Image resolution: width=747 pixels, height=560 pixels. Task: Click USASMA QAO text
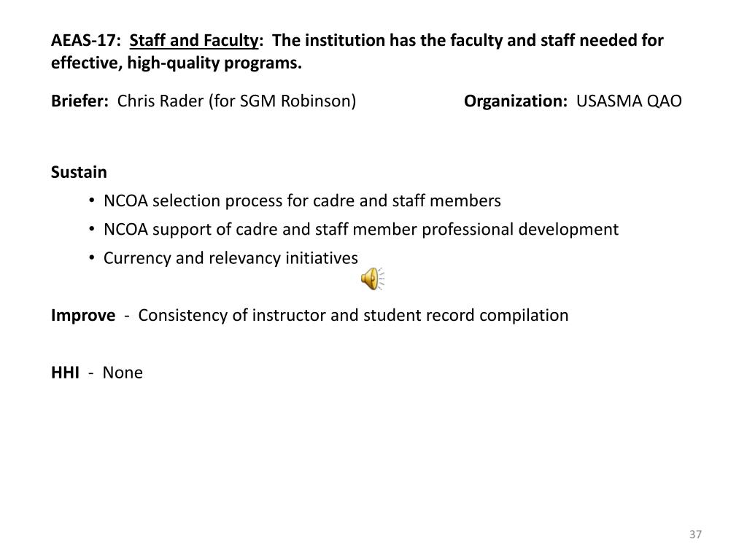(629, 101)
